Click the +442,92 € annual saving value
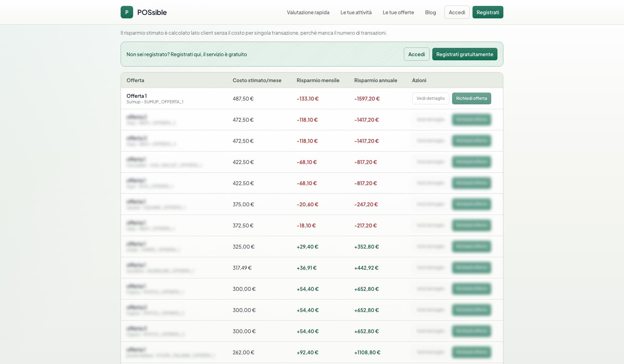Screen dimensions: 624x364 [x=366, y=268]
